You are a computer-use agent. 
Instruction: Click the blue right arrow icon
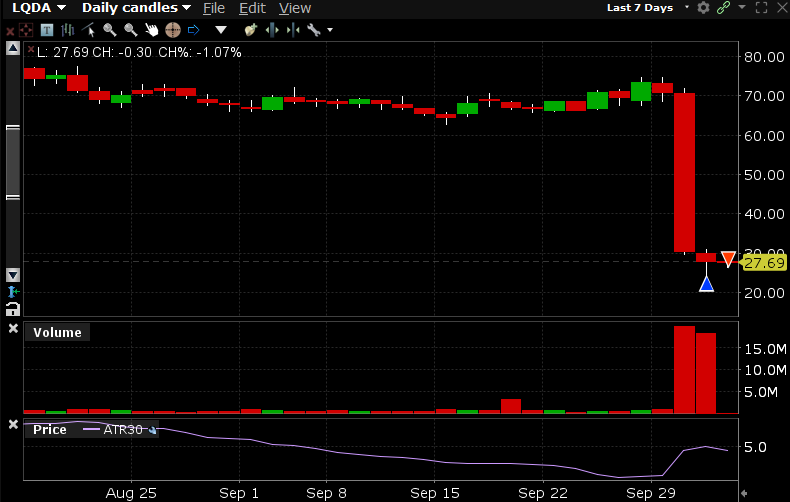click(193, 30)
